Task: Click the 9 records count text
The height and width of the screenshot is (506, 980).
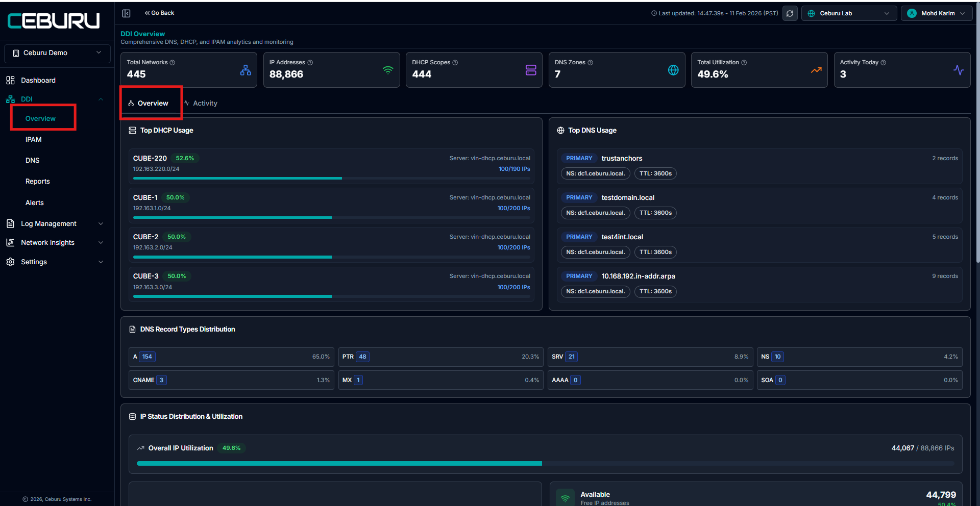Action: click(945, 276)
